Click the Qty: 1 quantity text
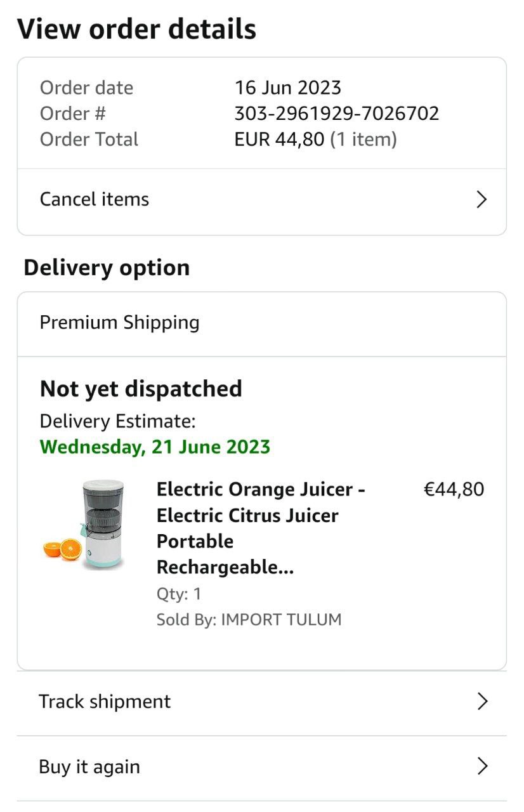524x812 pixels. (179, 594)
